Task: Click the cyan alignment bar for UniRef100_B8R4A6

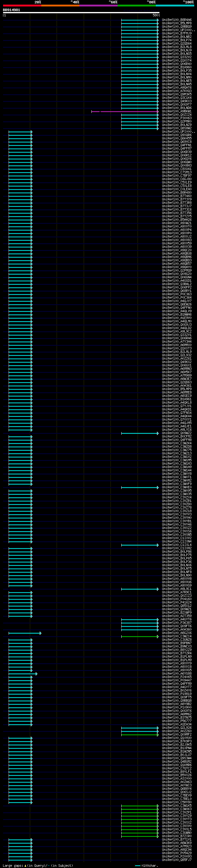Action: point(140,20)
